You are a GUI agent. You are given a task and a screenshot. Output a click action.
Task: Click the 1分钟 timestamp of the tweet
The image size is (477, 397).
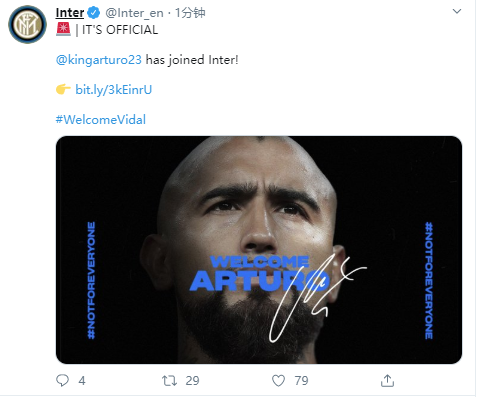click(190, 13)
